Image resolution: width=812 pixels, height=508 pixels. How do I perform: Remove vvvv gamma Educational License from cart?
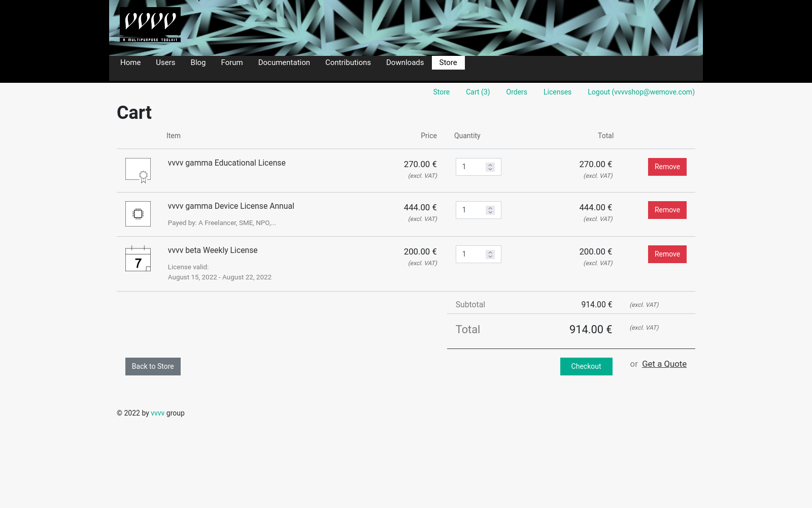(667, 167)
